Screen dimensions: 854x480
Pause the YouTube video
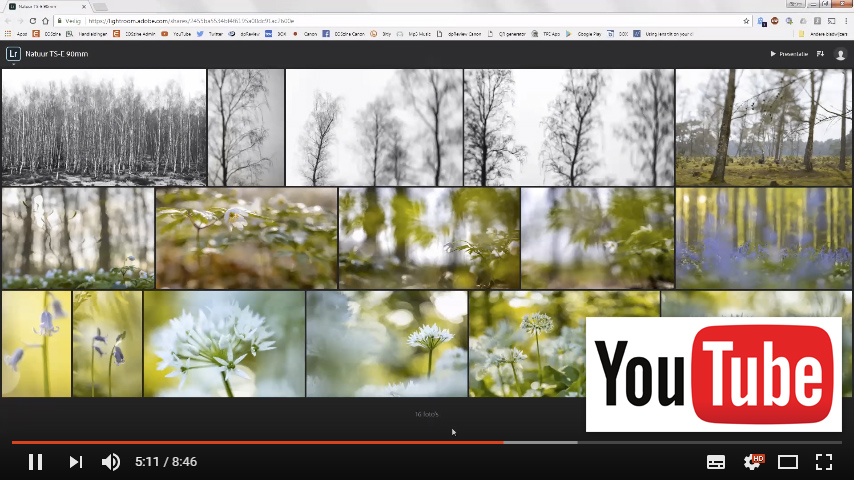[35, 462]
